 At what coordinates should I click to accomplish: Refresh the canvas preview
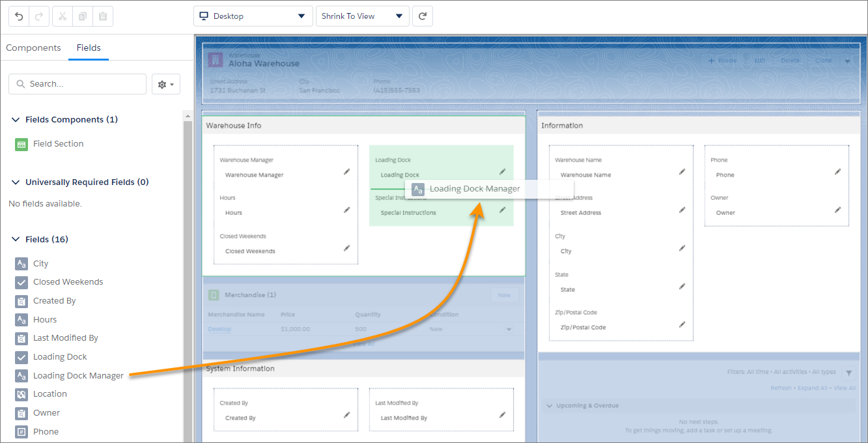[423, 16]
